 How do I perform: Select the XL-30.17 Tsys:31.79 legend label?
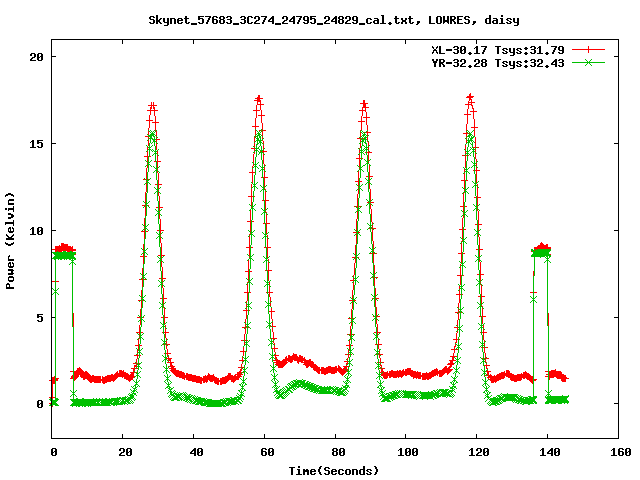496,49
